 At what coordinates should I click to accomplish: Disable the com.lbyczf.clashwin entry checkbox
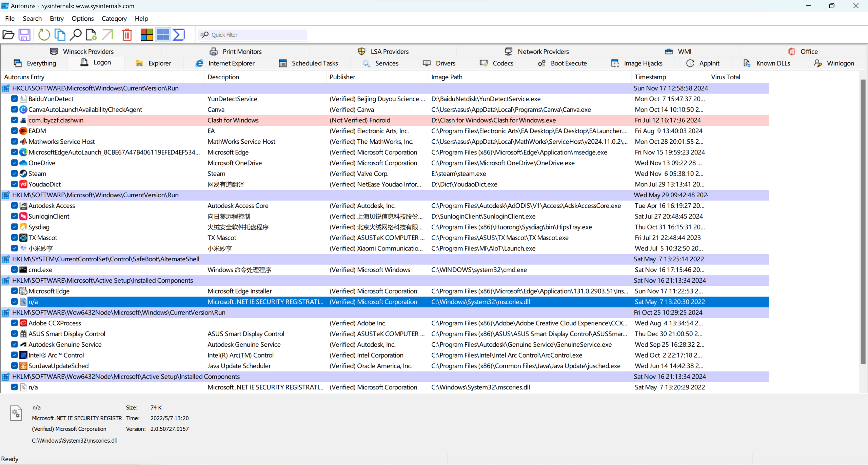14,120
